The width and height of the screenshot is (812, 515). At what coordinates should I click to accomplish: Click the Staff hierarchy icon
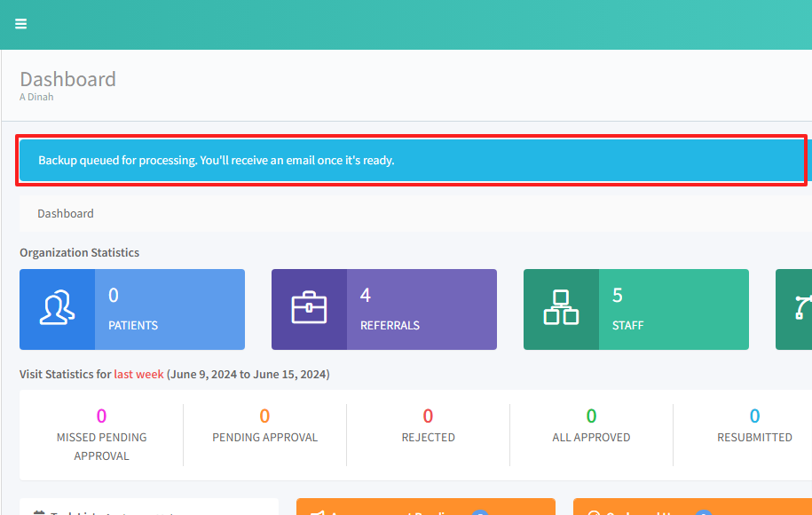(x=561, y=309)
